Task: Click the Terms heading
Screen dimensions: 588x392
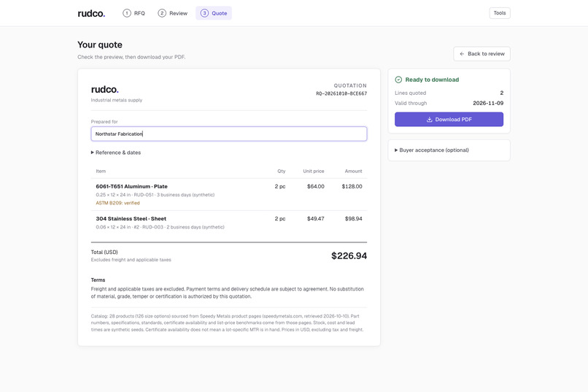Action: pyautogui.click(x=98, y=280)
